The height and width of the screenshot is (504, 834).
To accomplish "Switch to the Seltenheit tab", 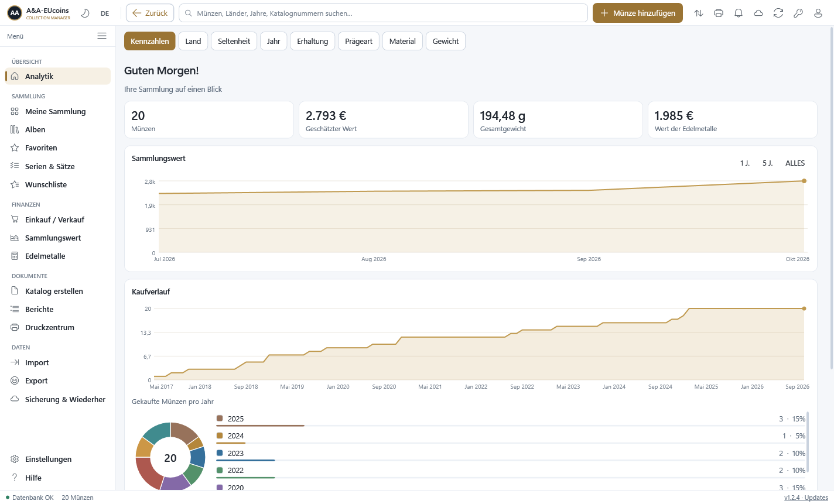I will [234, 41].
